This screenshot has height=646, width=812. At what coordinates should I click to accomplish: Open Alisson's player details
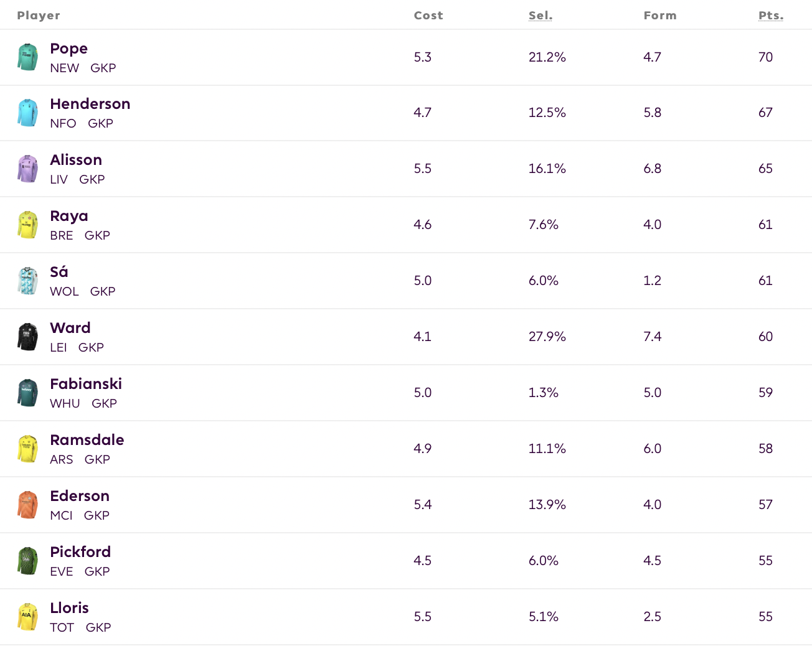click(x=76, y=160)
